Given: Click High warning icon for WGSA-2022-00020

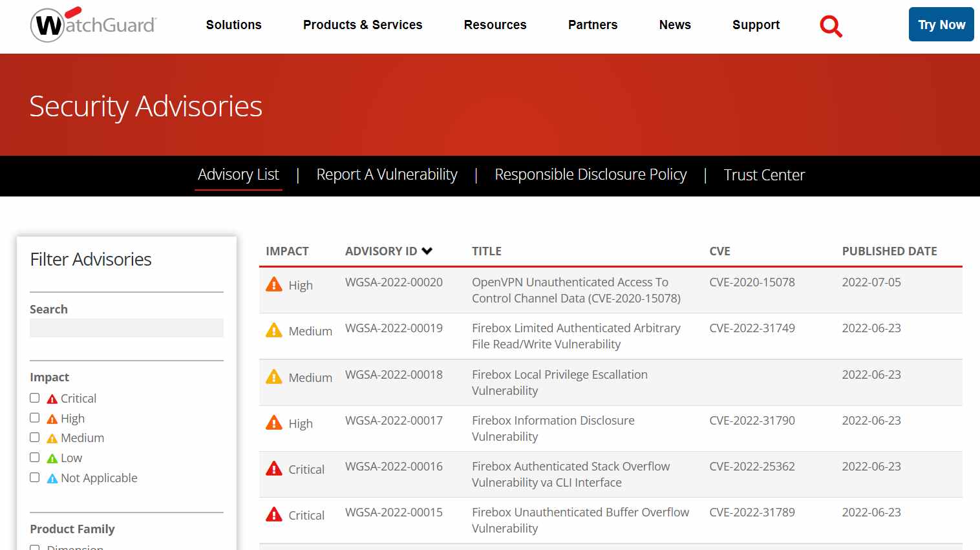Looking at the screenshot, I should (x=274, y=284).
